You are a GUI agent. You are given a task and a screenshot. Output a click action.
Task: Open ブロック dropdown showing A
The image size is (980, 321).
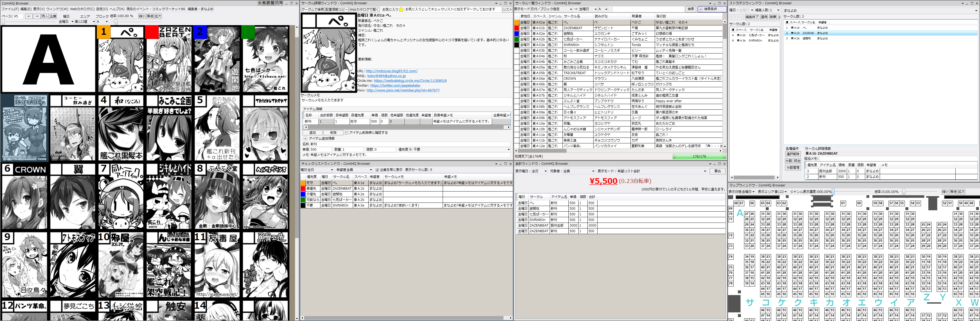click(102, 22)
